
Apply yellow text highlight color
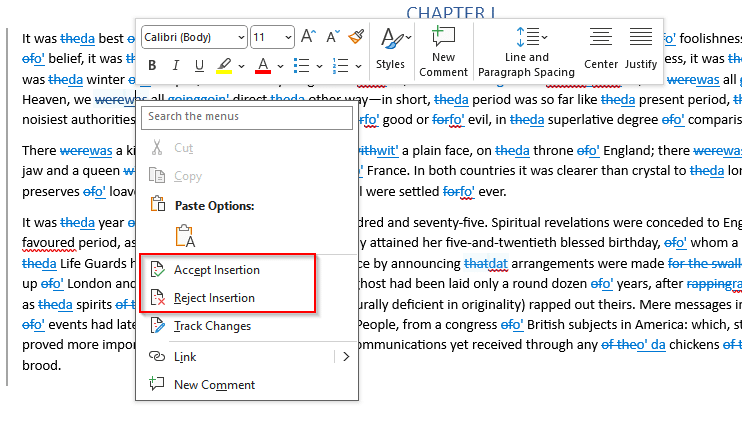[x=224, y=65]
